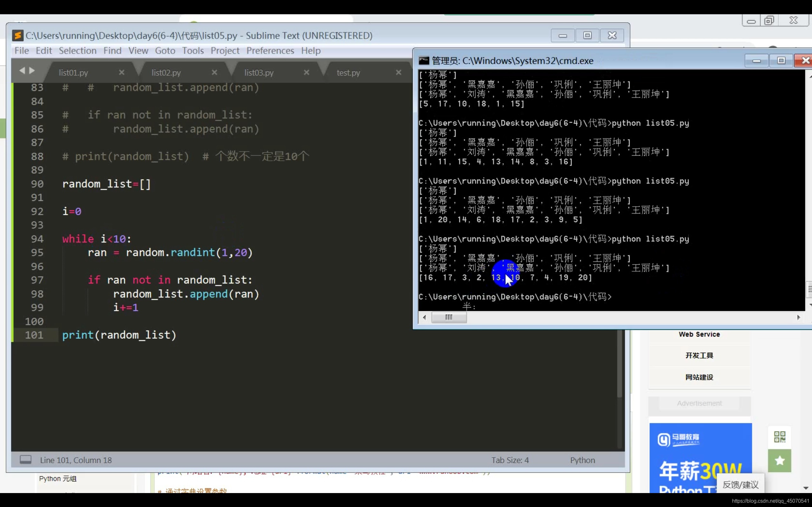The image size is (812, 507).
Task: Click the cmd horizontal scrollbar thumb
Action: tap(449, 317)
